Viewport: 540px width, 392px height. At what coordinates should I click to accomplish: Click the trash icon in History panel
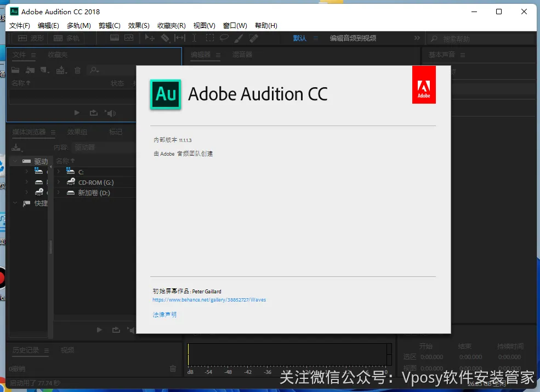point(173,368)
